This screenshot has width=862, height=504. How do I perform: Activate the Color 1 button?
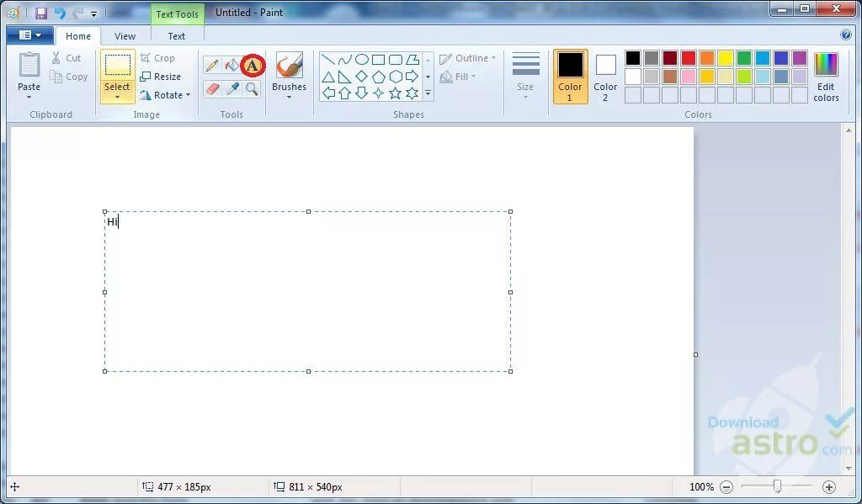(x=570, y=77)
